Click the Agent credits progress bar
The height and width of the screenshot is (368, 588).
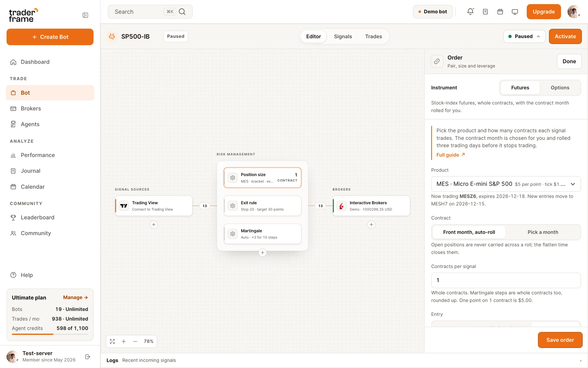(x=50, y=334)
